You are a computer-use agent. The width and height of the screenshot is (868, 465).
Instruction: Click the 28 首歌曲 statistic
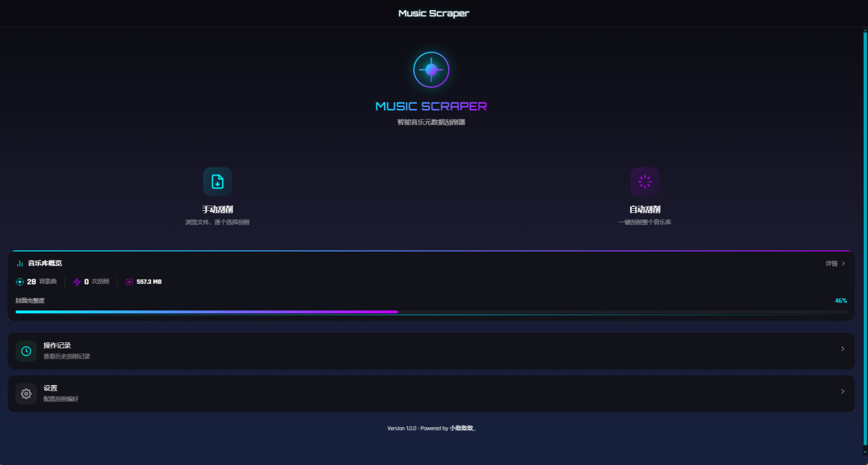coord(37,282)
